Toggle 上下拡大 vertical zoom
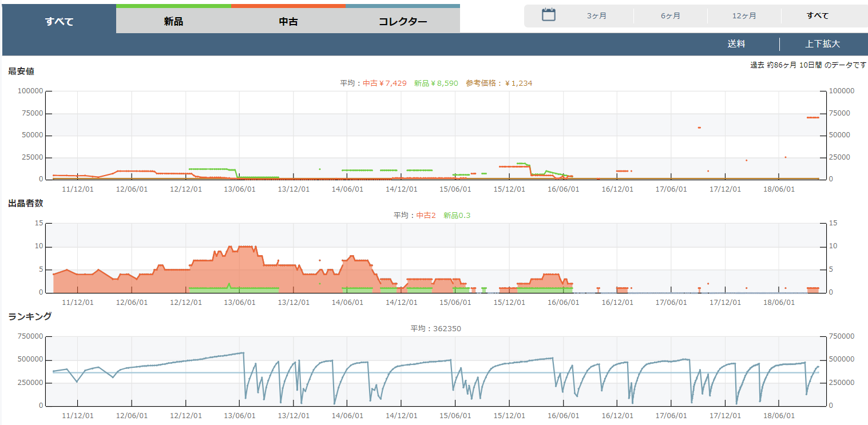The height and width of the screenshot is (425, 868). (x=822, y=44)
